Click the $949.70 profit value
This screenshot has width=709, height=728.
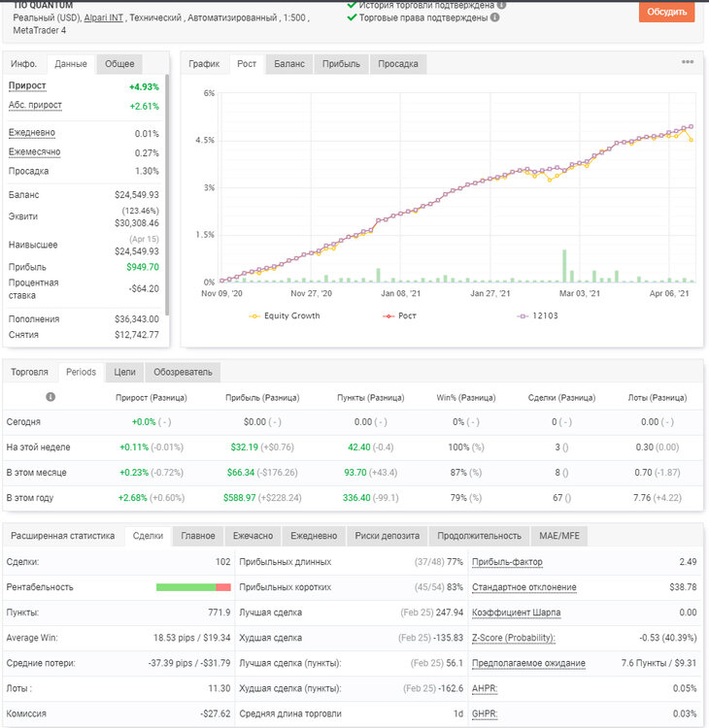[143, 267]
